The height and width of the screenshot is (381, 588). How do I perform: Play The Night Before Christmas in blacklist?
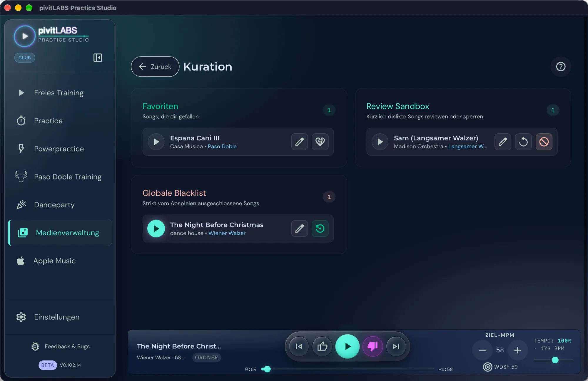click(156, 229)
